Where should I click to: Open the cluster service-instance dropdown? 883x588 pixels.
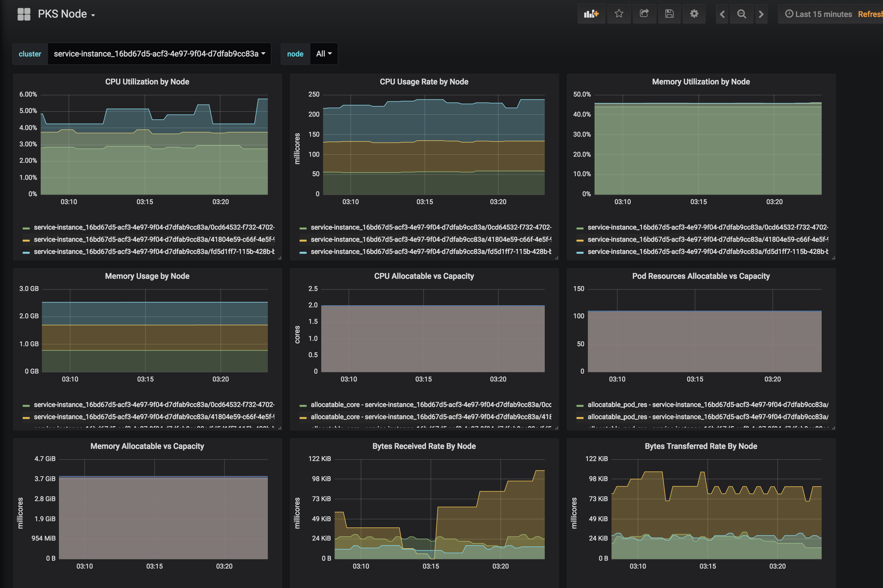(x=159, y=54)
